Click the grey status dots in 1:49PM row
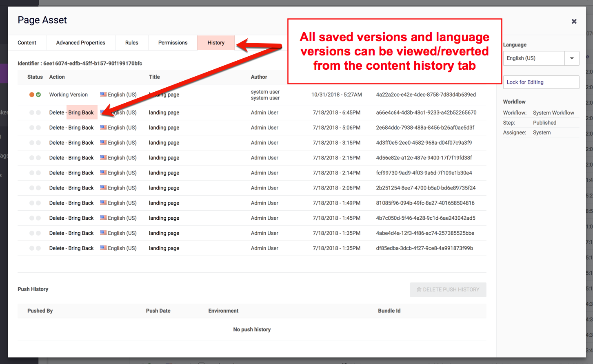The height and width of the screenshot is (364, 593). pyautogui.click(x=35, y=203)
